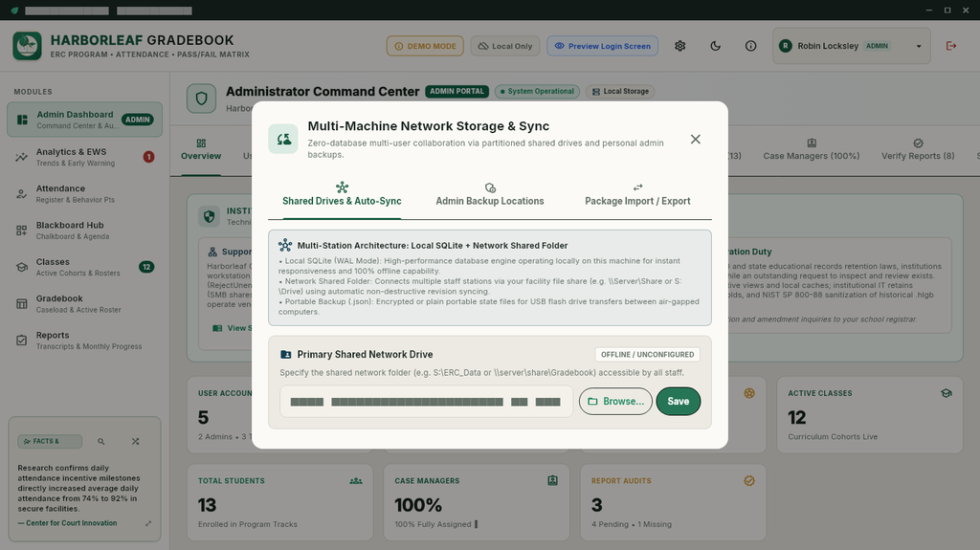
Task: Switch to Shared Drives & Auto-Sync tab
Action: pyautogui.click(x=342, y=194)
